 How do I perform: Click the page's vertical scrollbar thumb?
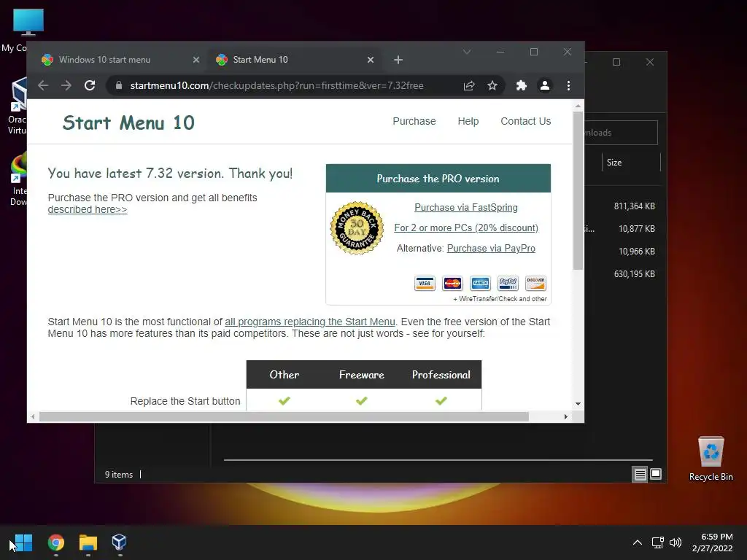point(578,190)
